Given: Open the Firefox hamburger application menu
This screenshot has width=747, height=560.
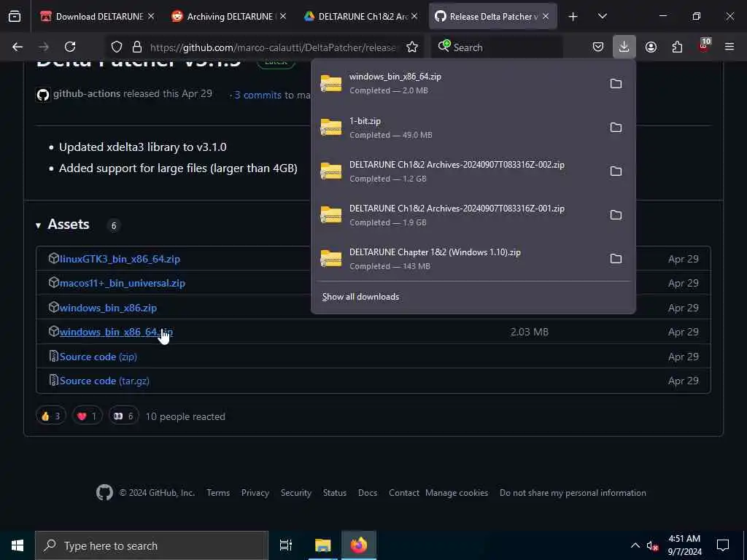Looking at the screenshot, I should tap(729, 47).
